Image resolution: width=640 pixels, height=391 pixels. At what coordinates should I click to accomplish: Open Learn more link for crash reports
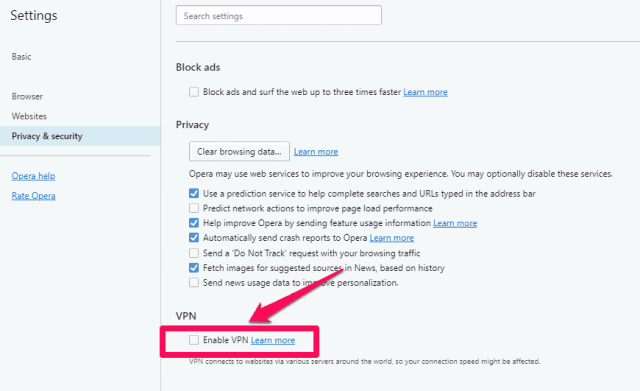[x=392, y=238]
